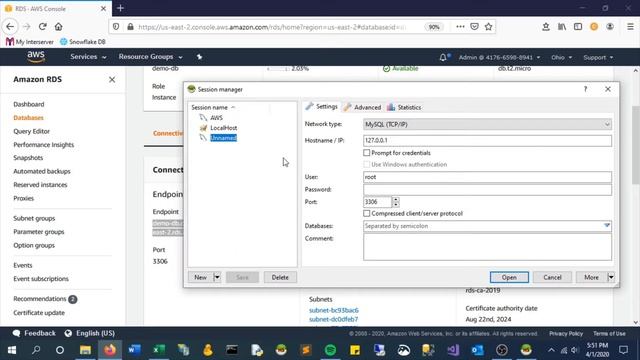The width and height of the screenshot is (640, 360).
Task: Open the page actions three-dot menu
Action: pos(460,27)
